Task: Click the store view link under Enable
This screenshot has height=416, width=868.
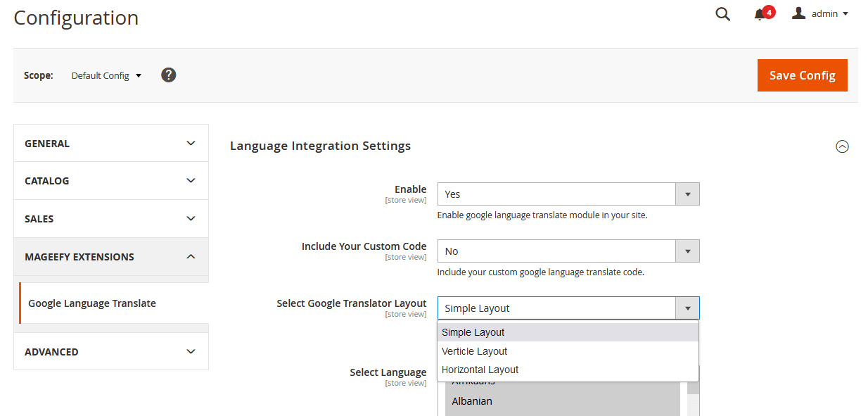Action: point(406,200)
